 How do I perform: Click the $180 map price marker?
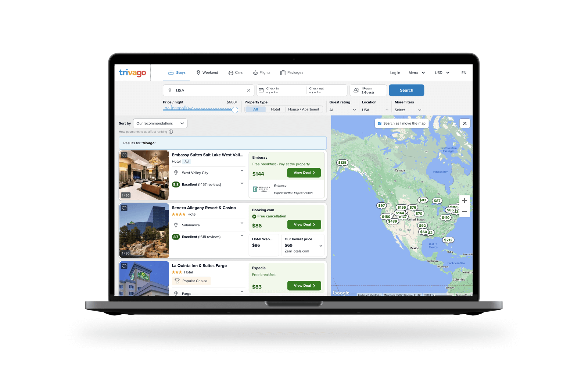click(386, 216)
